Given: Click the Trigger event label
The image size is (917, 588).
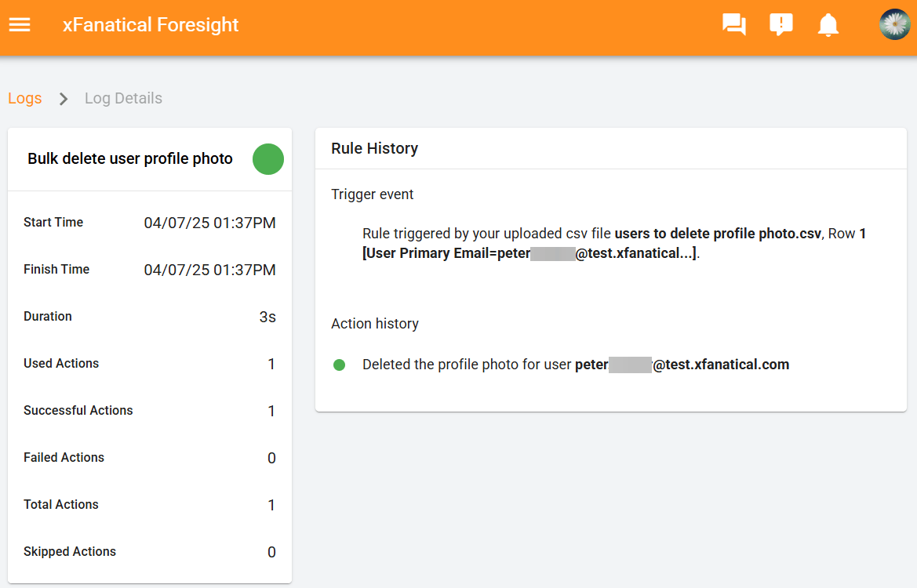Looking at the screenshot, I should [x=372, y=194].
